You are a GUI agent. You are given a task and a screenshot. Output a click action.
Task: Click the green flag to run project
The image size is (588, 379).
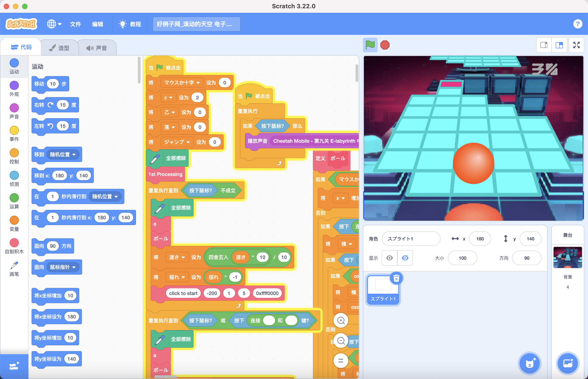[370, 45]
